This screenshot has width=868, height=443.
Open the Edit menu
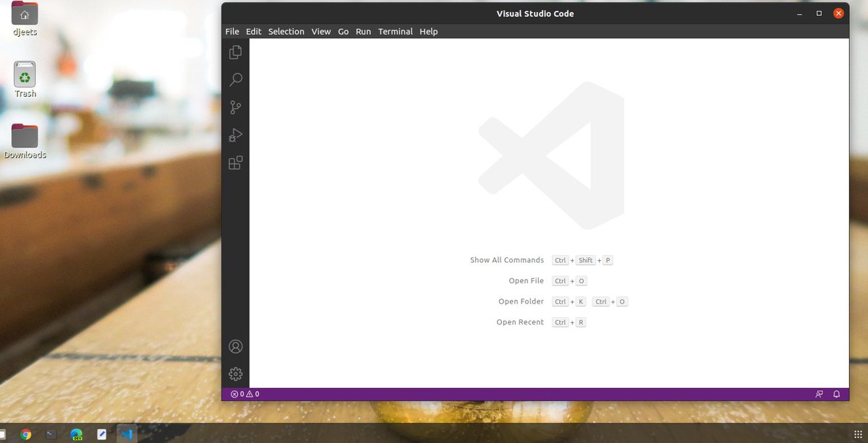click(253, 32)
